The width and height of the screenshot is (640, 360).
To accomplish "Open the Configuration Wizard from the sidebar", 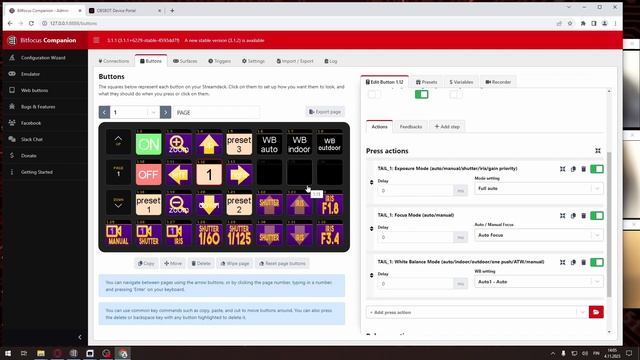I will tap(43, 58).
